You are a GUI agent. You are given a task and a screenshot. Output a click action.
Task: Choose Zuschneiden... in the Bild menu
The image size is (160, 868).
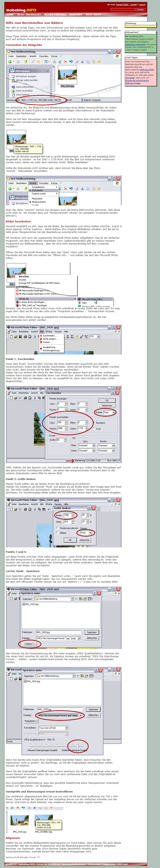[x=50, y=336]
